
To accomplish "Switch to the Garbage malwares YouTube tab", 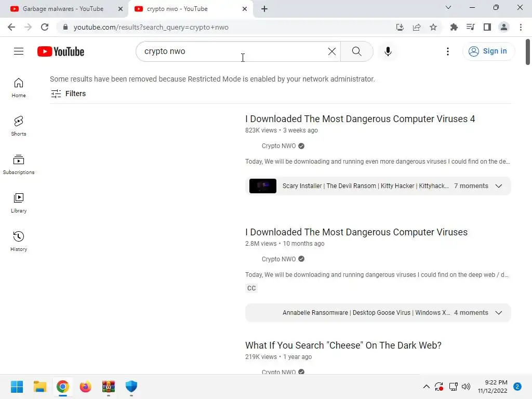I will 63,9.
